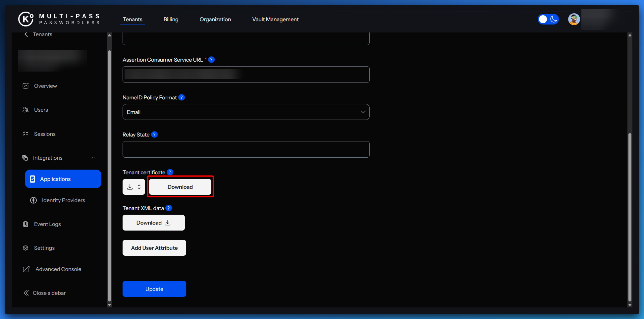The image size is (644, 319).
Task: Click the Tenant certificate help icon
Action: [170, 172]
